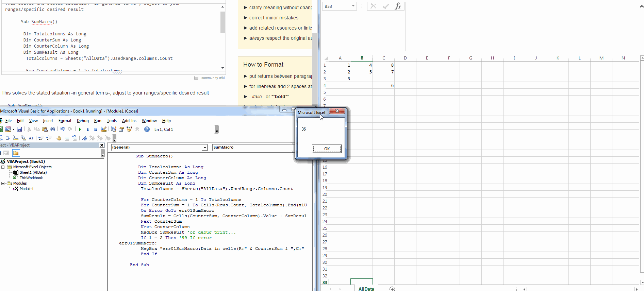Open the Excel Name Box dropdown arrow
This screenshot has width=644, height=291.
coord(353,6)
